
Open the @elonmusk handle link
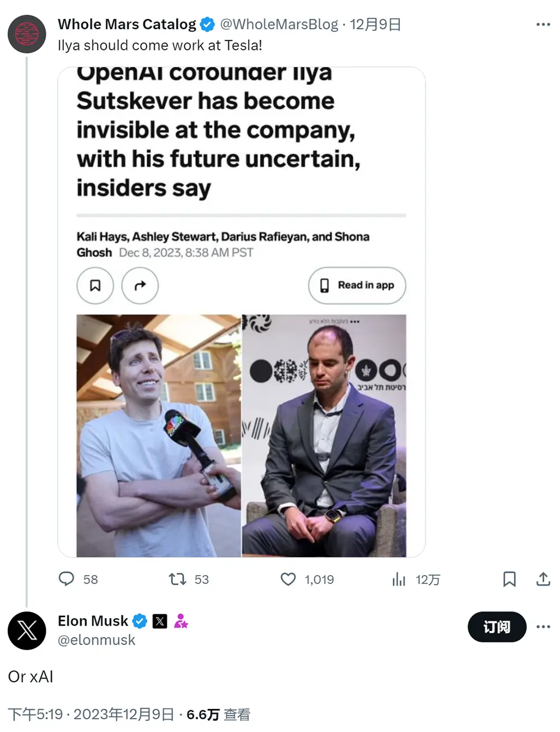pos(96,640)
